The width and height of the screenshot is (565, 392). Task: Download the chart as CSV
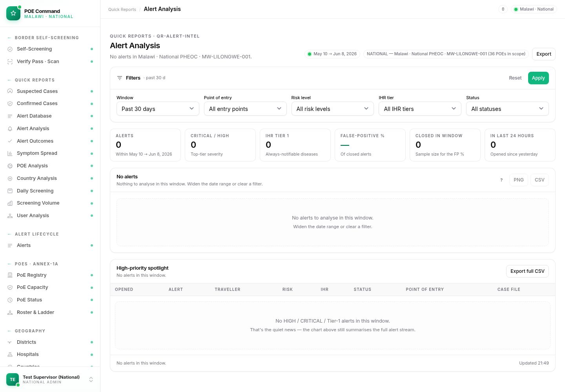point(539,180)
